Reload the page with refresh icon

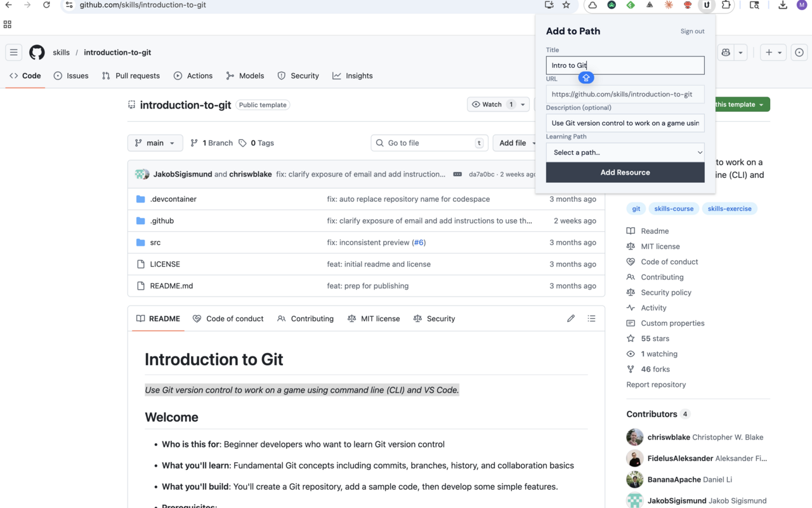tap(46, 5)
